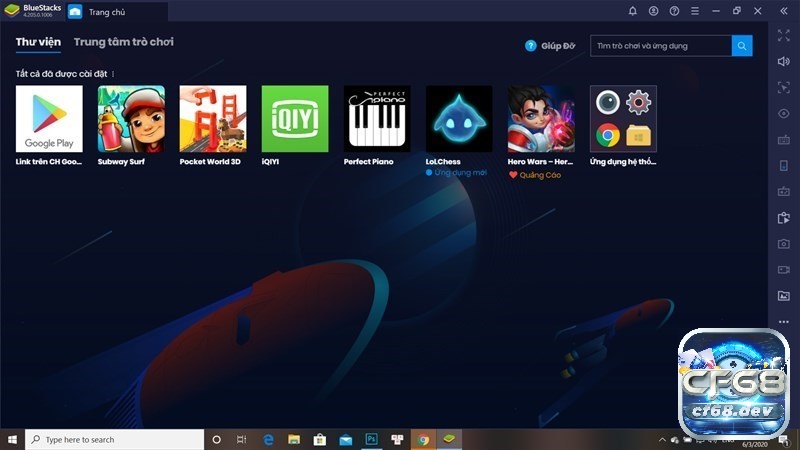Click the title bar help question icon
Image resolution: width=800 pixels, height=450 pixels.
coord(674,11)
